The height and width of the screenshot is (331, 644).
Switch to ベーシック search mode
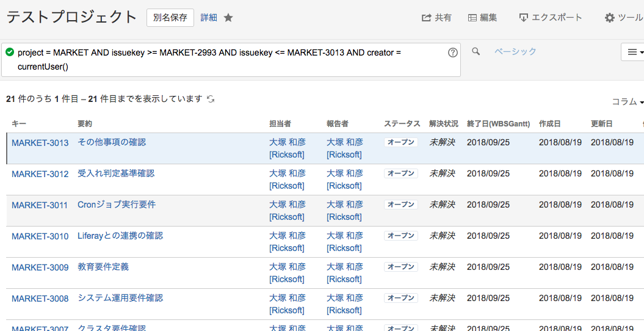(x=515, y=51)
